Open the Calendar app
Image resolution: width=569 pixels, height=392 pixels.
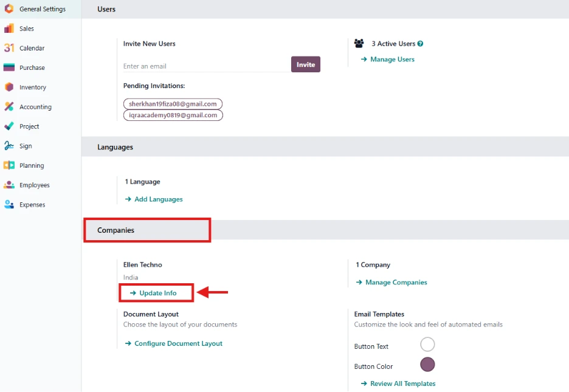pos(32,48)
